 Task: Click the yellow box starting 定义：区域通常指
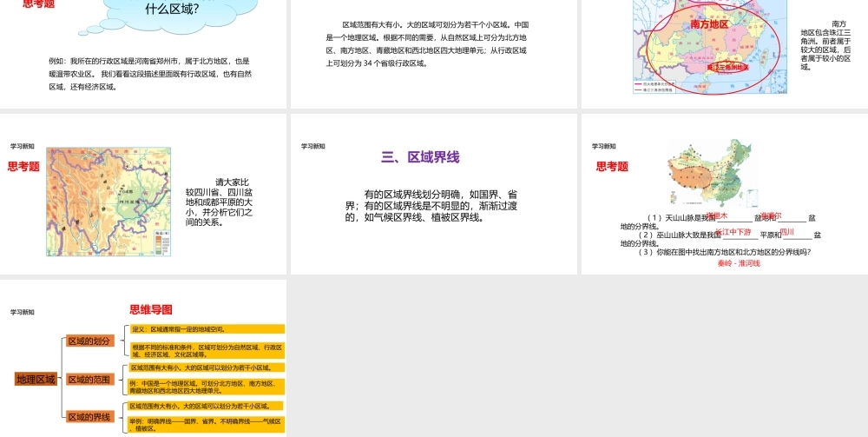207,329
